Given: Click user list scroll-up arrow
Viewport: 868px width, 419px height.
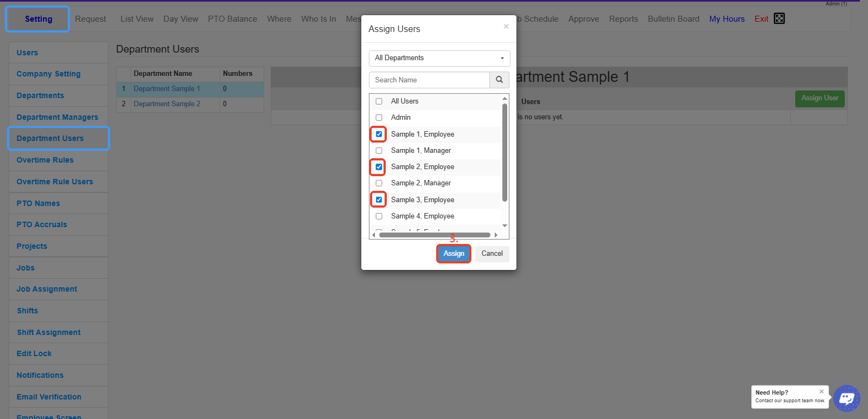Looking at the screenshot, I should (x=505, y=98).
